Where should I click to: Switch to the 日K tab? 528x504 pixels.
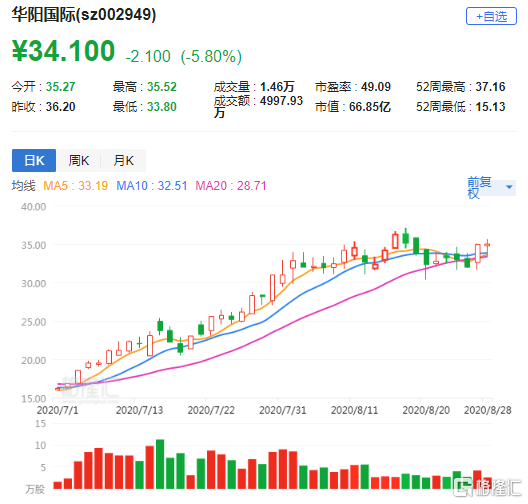(x=34, y=160)
